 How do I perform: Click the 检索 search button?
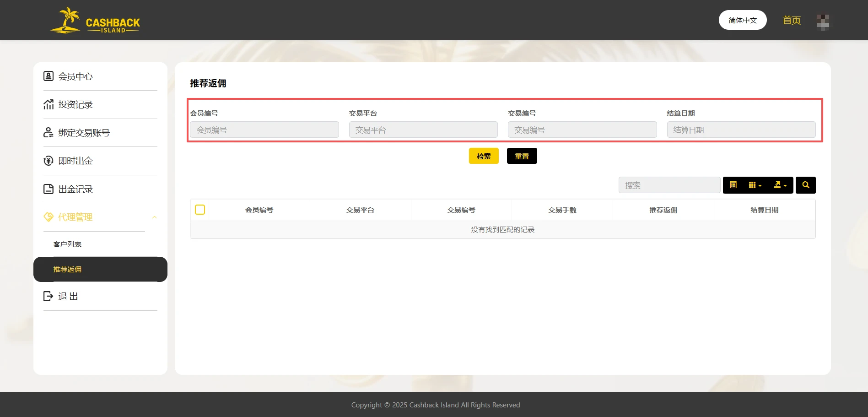click(483, 156)
